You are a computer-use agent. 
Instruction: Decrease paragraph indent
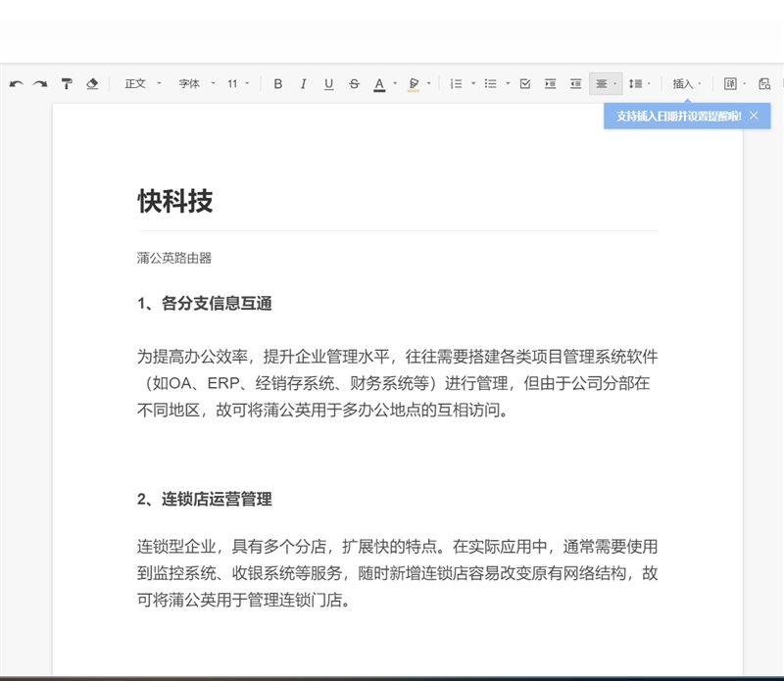(575, 84)
